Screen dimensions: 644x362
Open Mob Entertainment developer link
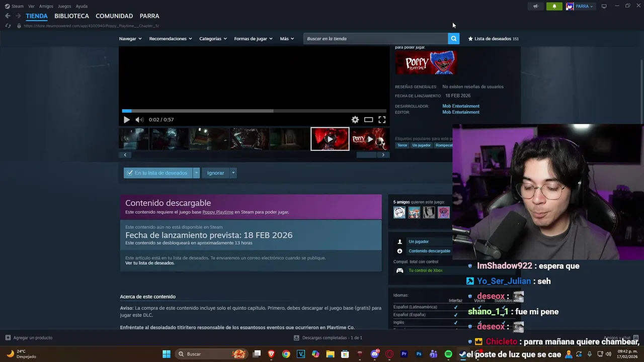click(461, 106)
